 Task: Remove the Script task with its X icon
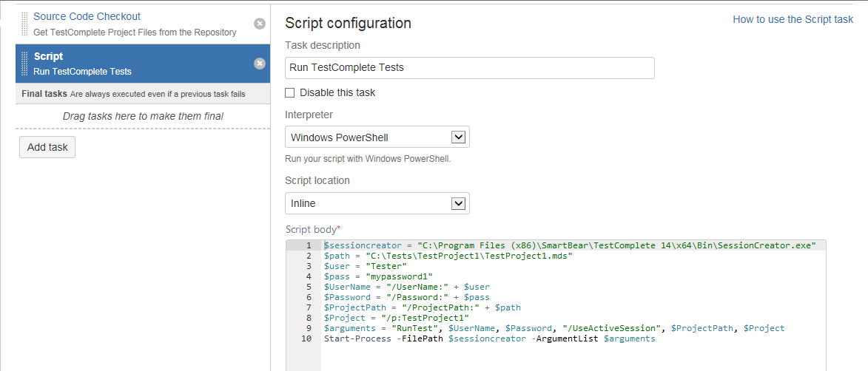click(260, 64)
